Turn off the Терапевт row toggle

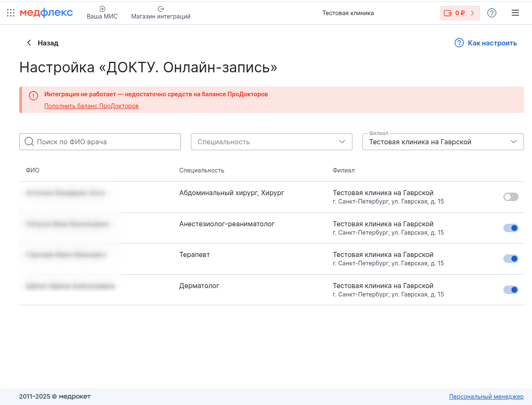511,259
